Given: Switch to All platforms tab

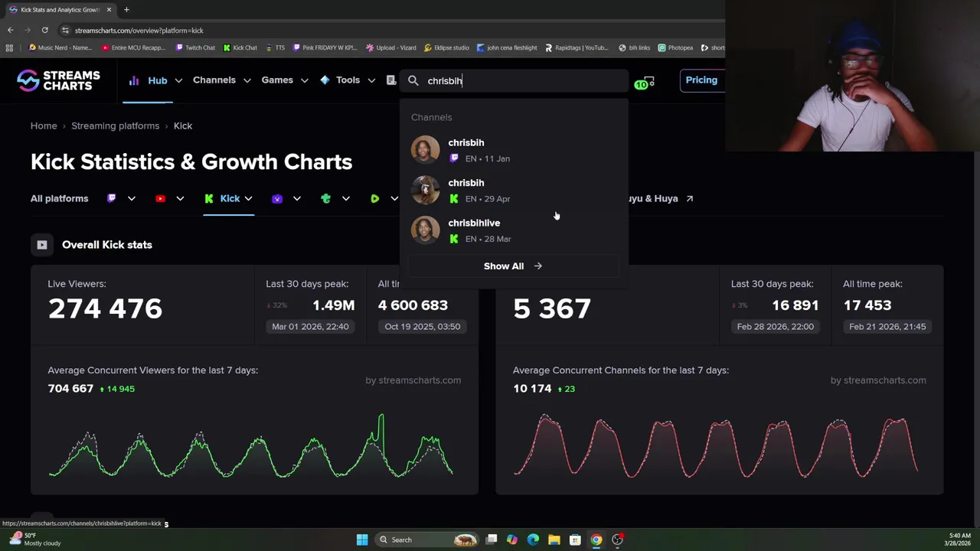Looking at the screenshot, I should 59,198.
